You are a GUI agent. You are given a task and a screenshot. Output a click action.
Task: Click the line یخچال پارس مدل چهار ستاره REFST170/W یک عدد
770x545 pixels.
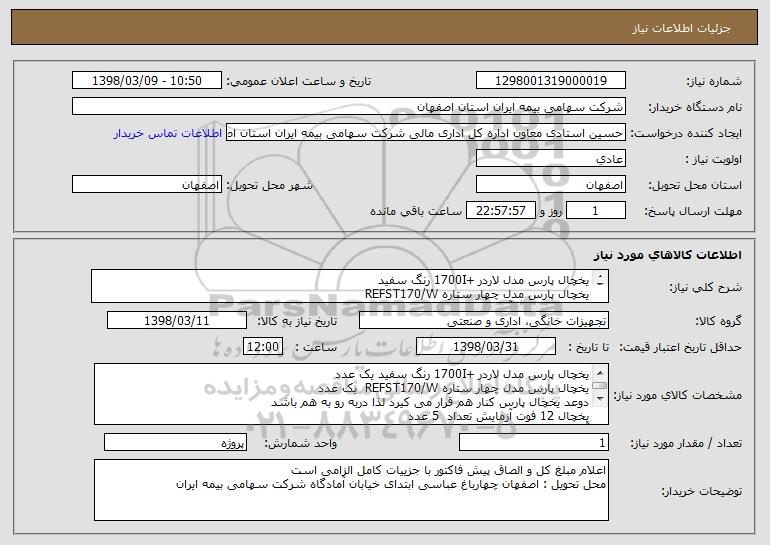(453, 388)
